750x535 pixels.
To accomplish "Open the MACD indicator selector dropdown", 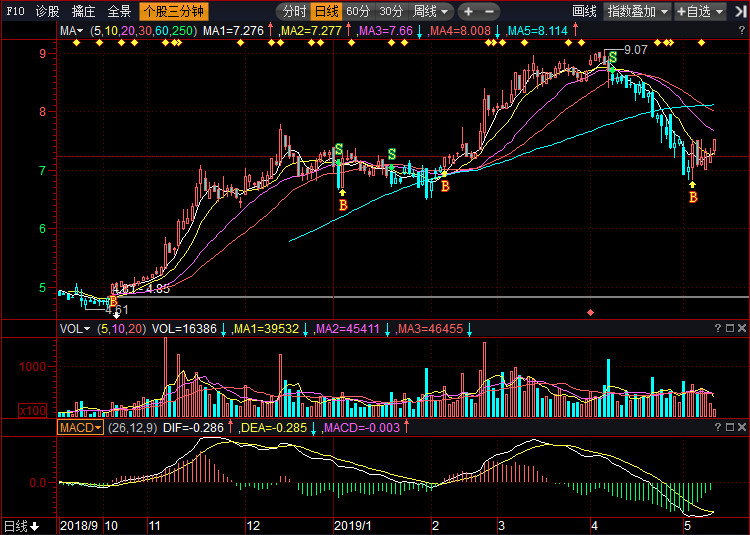I will 80,427.
